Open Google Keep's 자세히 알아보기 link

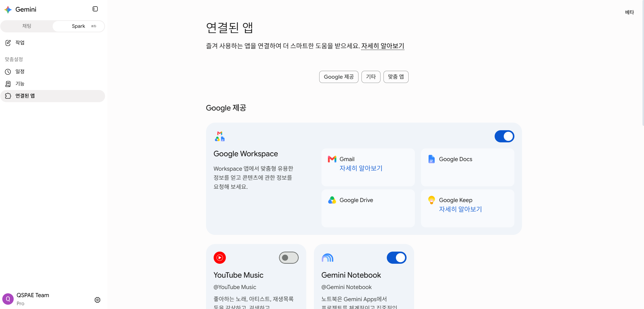point(460,209)
